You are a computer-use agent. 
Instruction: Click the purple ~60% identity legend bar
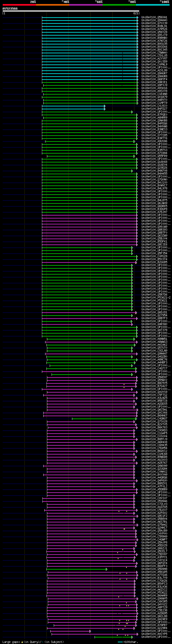pos(86,5)
